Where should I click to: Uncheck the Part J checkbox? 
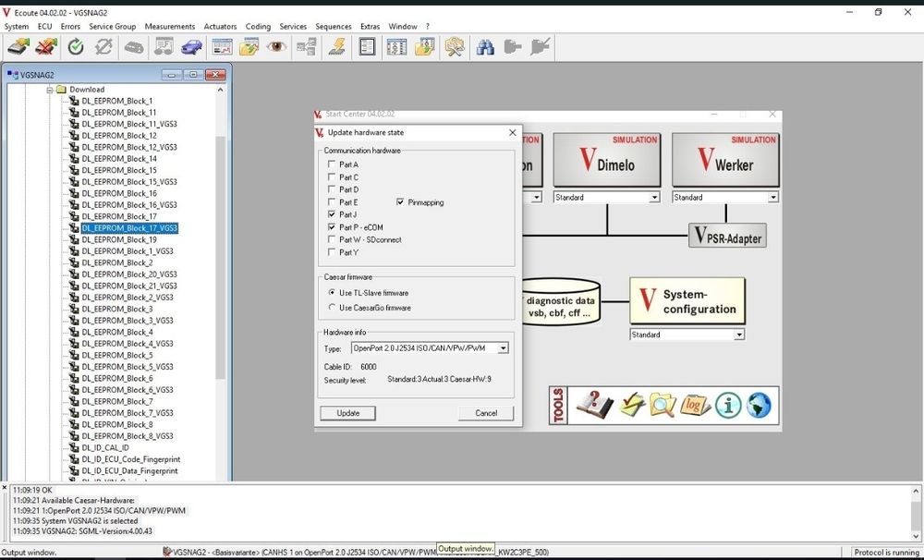(332, 214)
